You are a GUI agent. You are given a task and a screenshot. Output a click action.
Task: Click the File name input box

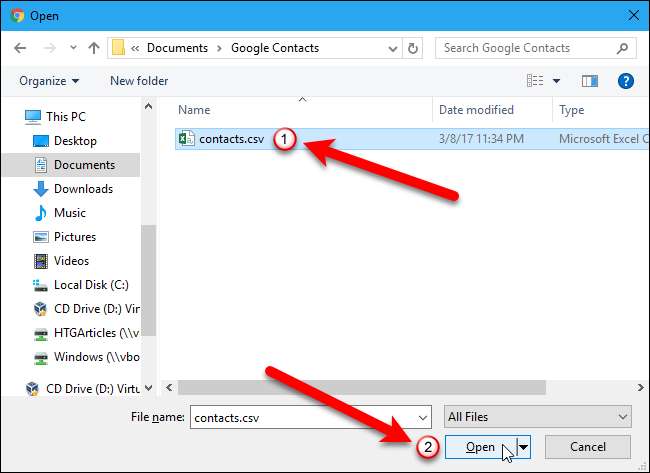point(310,417)
